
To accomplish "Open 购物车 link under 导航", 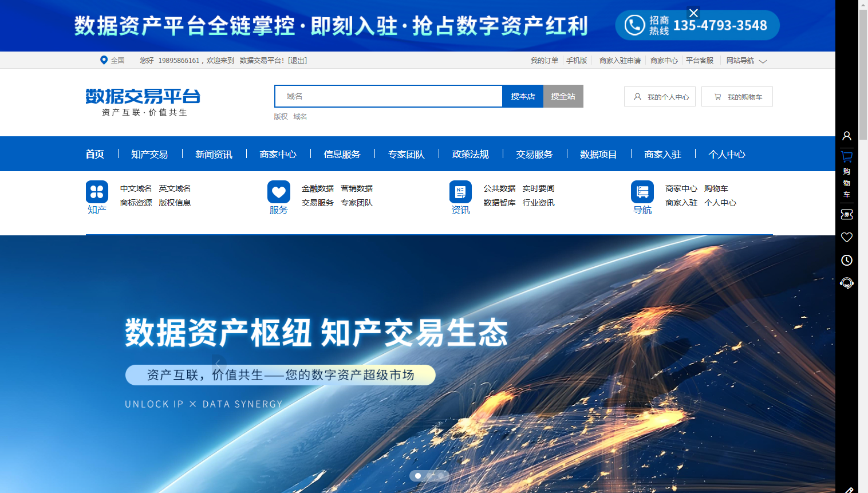I will click(x=716, y=188).
